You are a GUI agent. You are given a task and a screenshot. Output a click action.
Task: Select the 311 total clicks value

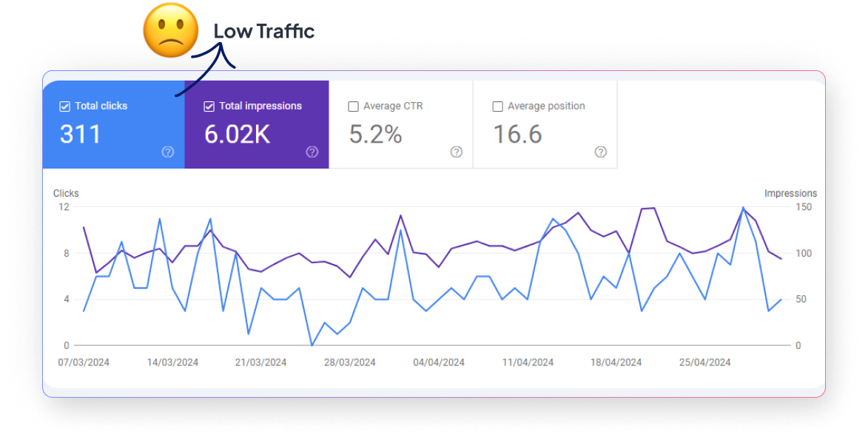(80, 135)
